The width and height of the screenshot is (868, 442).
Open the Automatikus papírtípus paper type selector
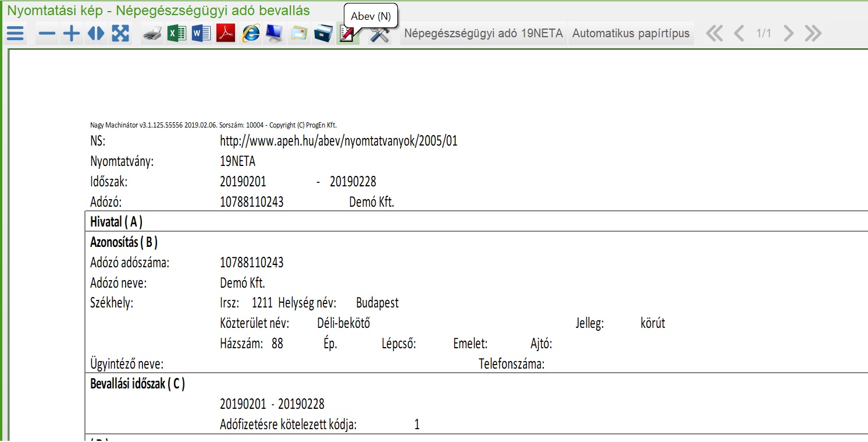(x=631, y=33)
